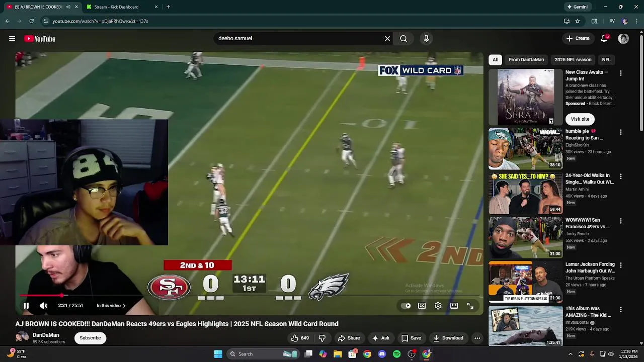644x362 pixels.
Task: Toggle the autoplay switch in the player
Action: coord(407,305)
